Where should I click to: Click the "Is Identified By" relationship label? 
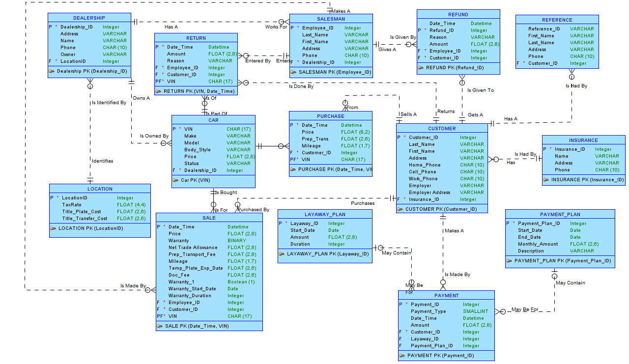(x=109, y=103)
